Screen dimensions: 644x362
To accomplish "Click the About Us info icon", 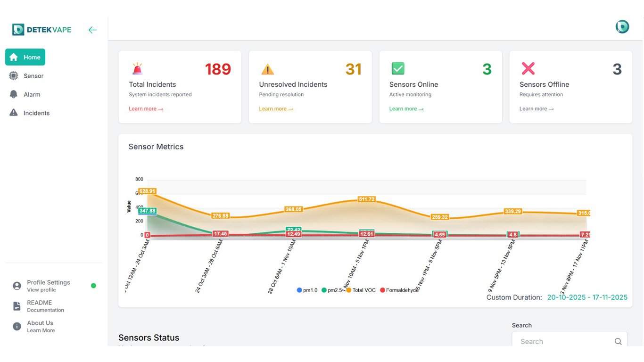I will [16, 326].
